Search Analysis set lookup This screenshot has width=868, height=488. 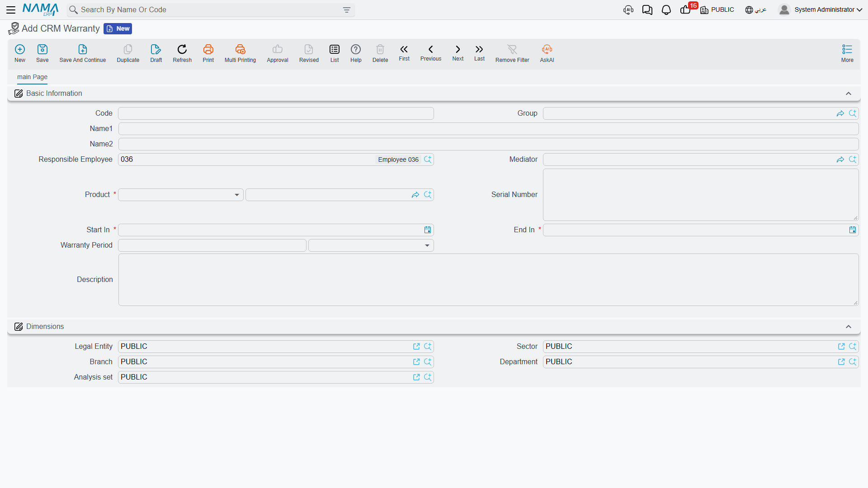tap(428, 377)
